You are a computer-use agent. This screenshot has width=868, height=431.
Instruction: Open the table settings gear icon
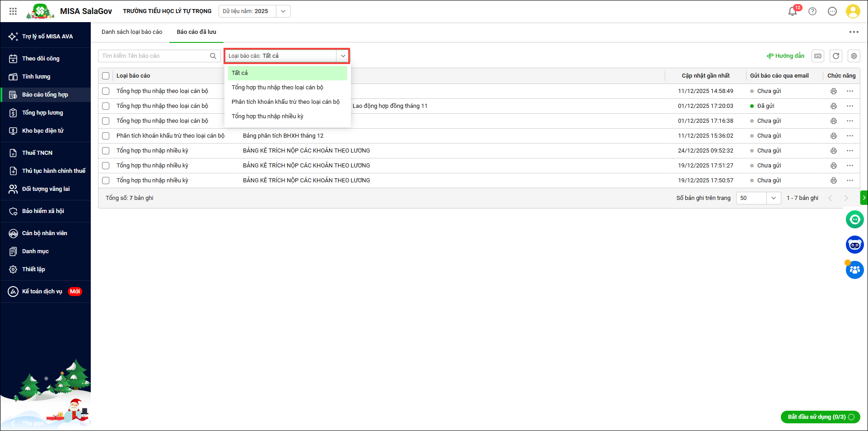(854, 56)
